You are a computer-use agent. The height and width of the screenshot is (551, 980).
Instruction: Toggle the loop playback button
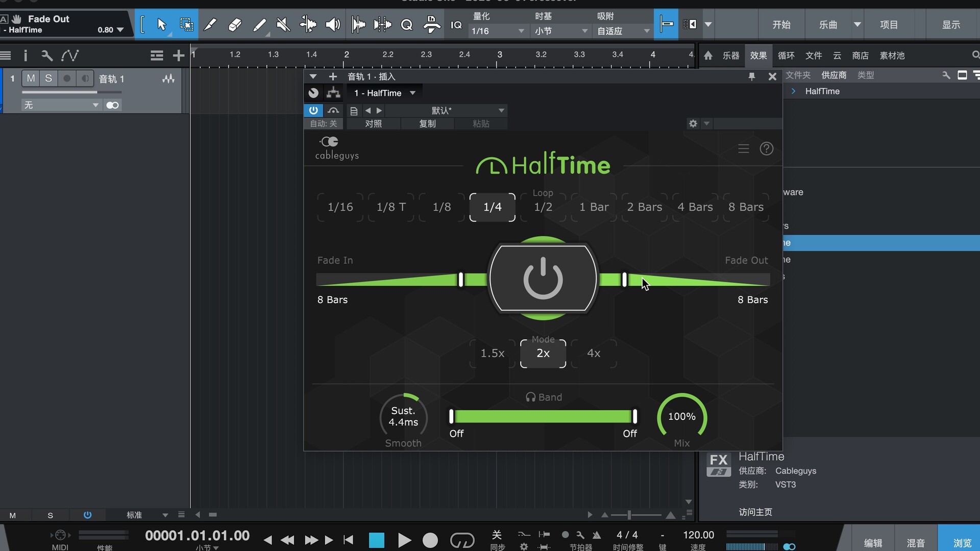(462, 540)
